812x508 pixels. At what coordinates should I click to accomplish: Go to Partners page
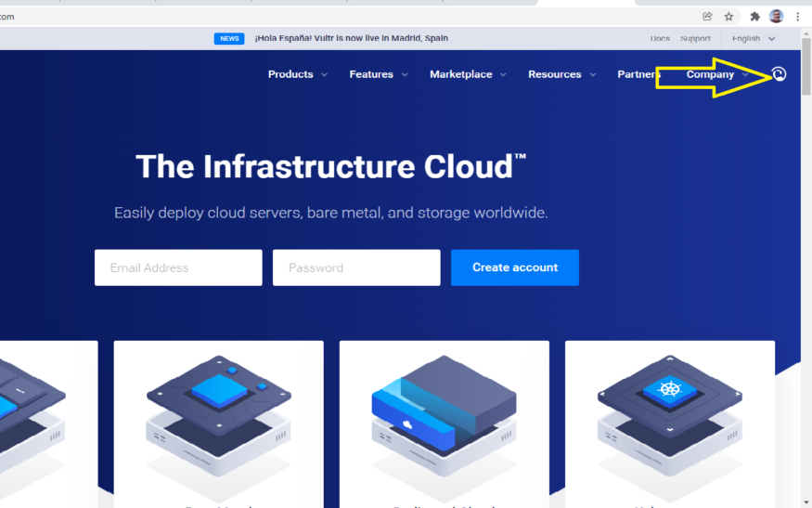(639, 74)
